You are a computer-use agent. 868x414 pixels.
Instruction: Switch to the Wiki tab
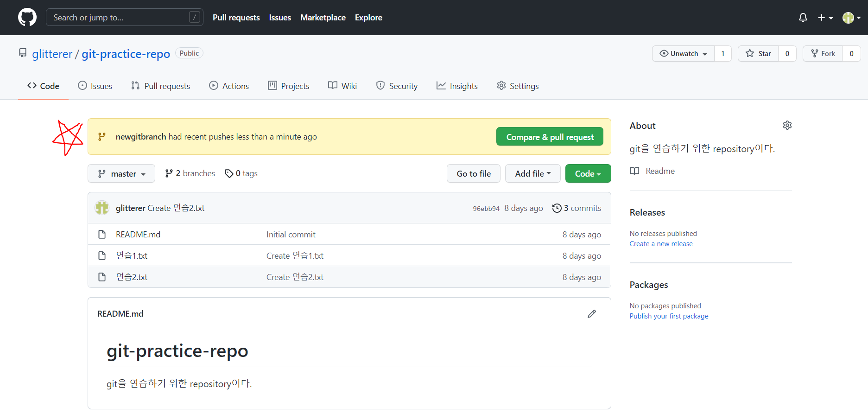342,86
